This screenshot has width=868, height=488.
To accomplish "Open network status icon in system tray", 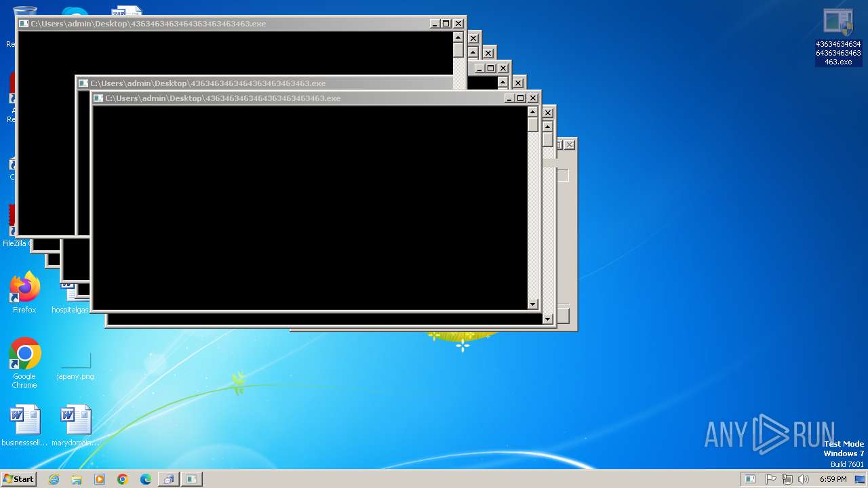I will click(x=787, y=479).
